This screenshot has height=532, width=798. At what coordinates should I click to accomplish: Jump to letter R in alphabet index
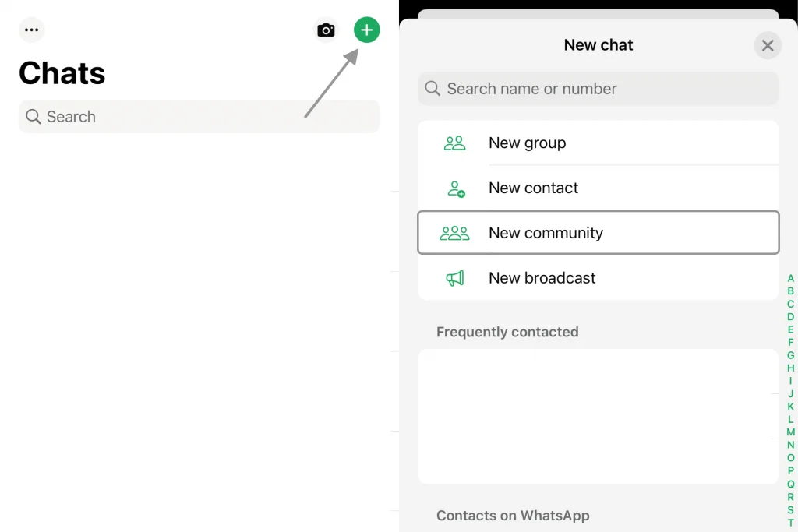point(791,497)
